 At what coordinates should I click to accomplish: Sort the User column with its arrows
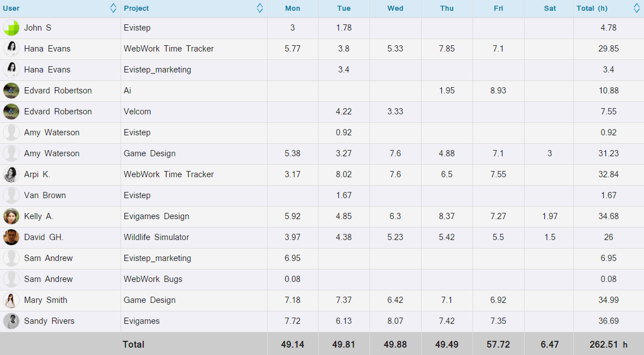pos(113,8)
